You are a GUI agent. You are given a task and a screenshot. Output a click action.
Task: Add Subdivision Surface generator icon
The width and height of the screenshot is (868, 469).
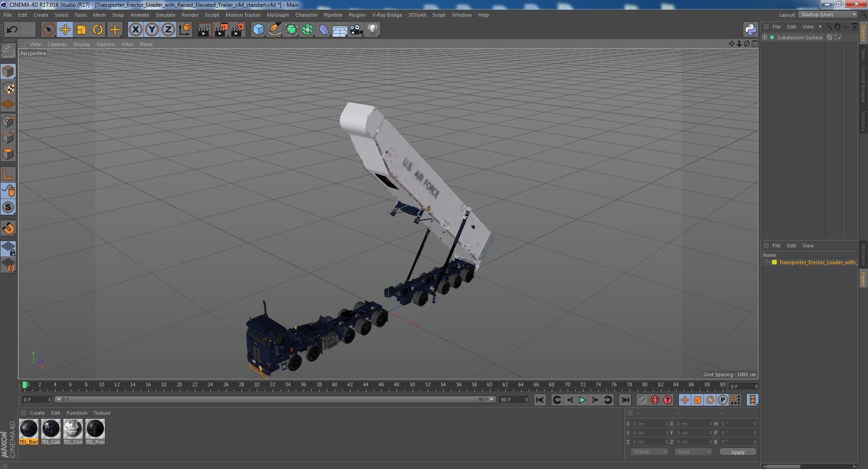coord(291,30)
